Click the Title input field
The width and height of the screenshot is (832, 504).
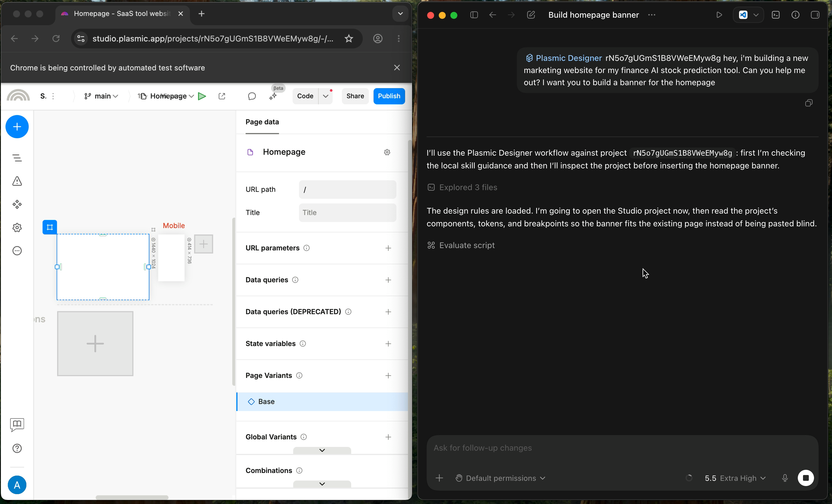[347, 212]
